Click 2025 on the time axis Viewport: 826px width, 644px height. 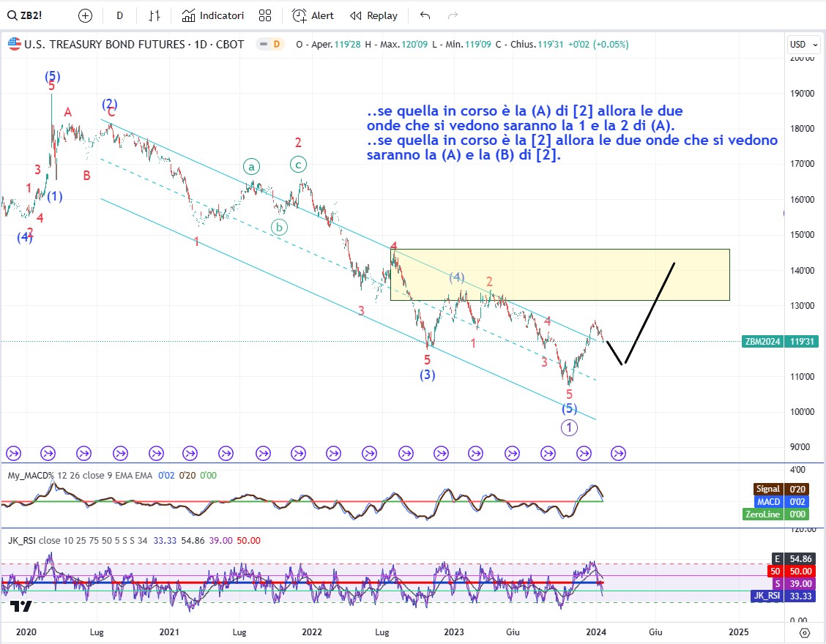tap(739, 632)
